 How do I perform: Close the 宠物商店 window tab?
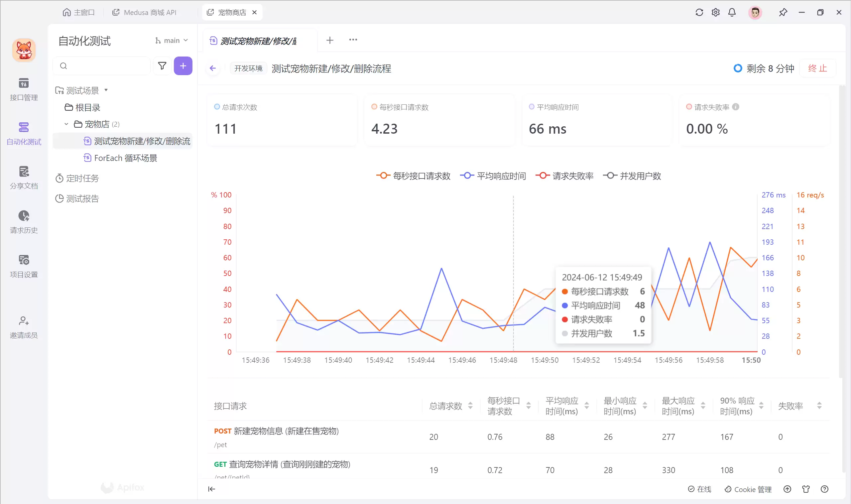[x=254, y=13]
